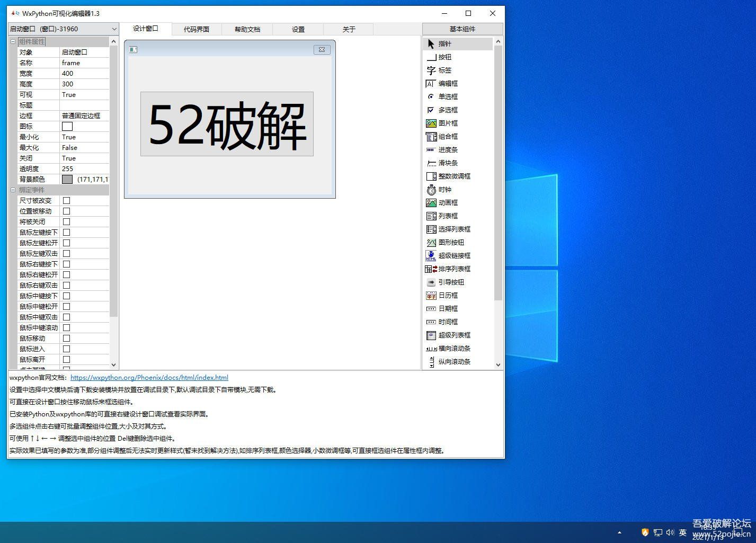Click the 图标 white icon swatch
The height and width of the screenshot is (543, 756).
coord(67,127)
